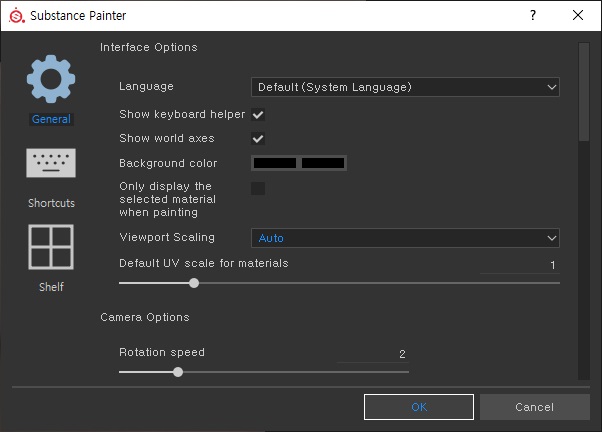Open the Language dropdown

coord(405,87)
